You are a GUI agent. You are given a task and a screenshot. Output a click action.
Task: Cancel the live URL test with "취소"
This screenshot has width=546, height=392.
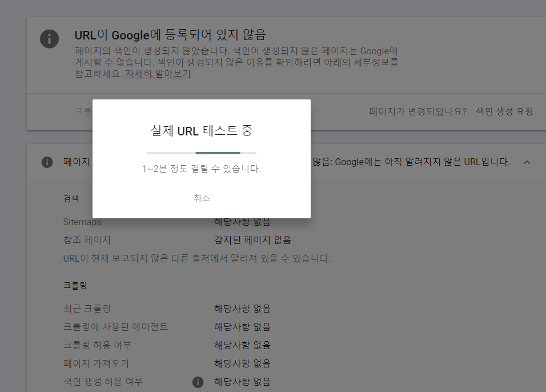pos(202,198)
